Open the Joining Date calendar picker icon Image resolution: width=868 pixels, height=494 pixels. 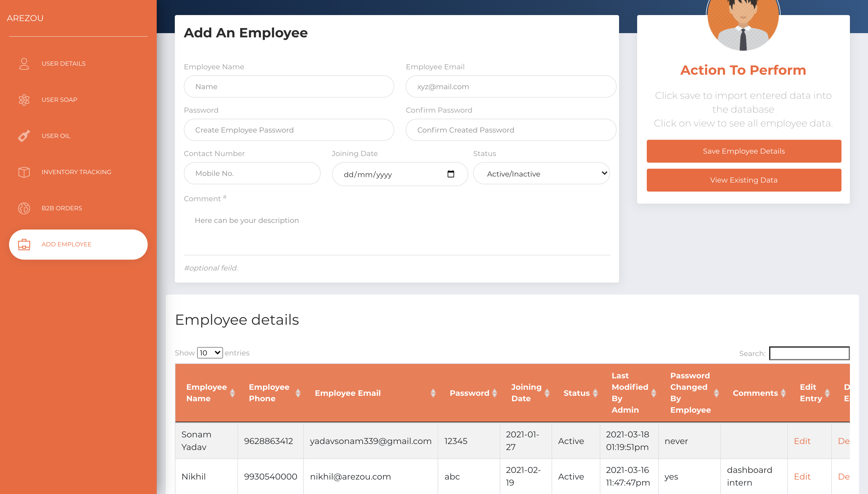451,174
